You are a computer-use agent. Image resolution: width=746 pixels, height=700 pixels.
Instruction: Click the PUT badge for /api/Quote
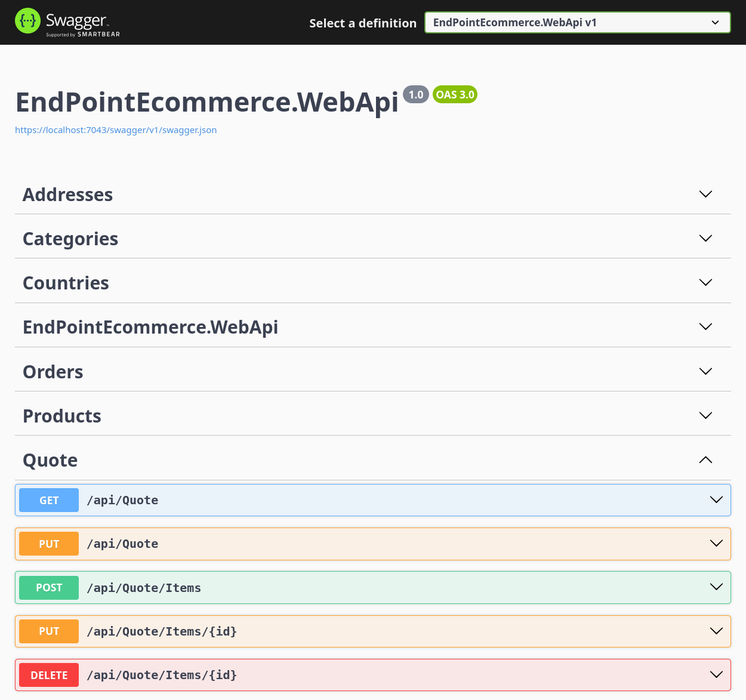49,544
